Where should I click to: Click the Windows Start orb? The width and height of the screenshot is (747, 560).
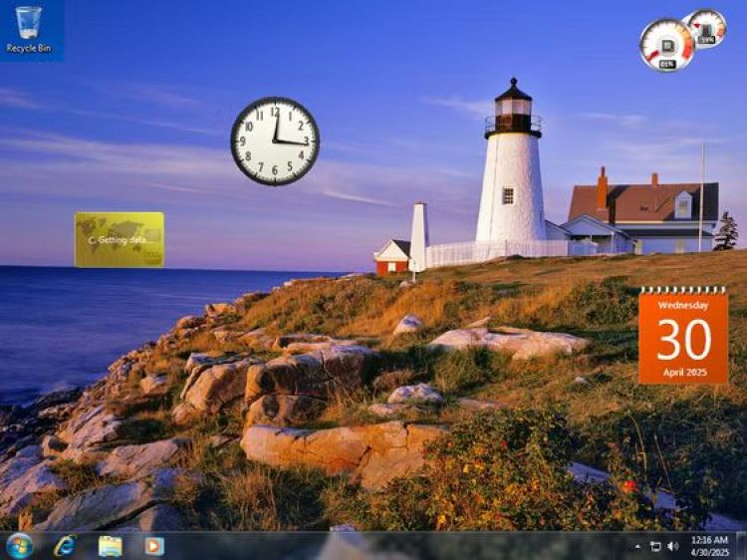pos(19,545)
